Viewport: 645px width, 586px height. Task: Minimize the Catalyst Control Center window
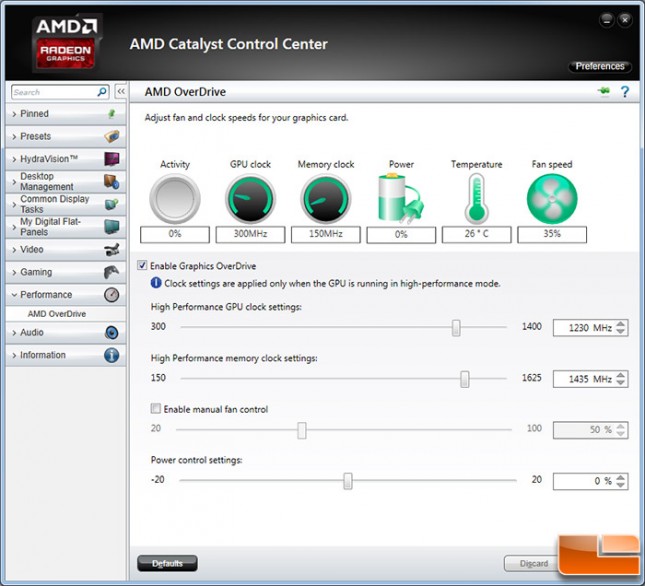tap(606, 20)
